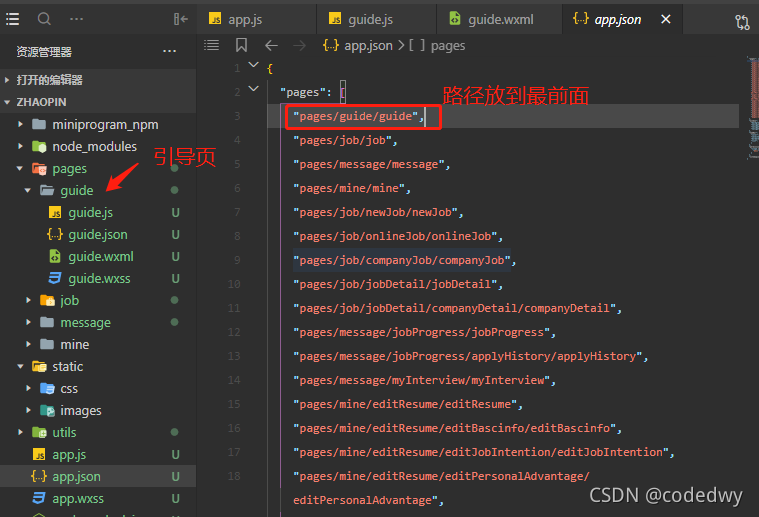Open the search icon in sidebar header

(x=44, y=19)
